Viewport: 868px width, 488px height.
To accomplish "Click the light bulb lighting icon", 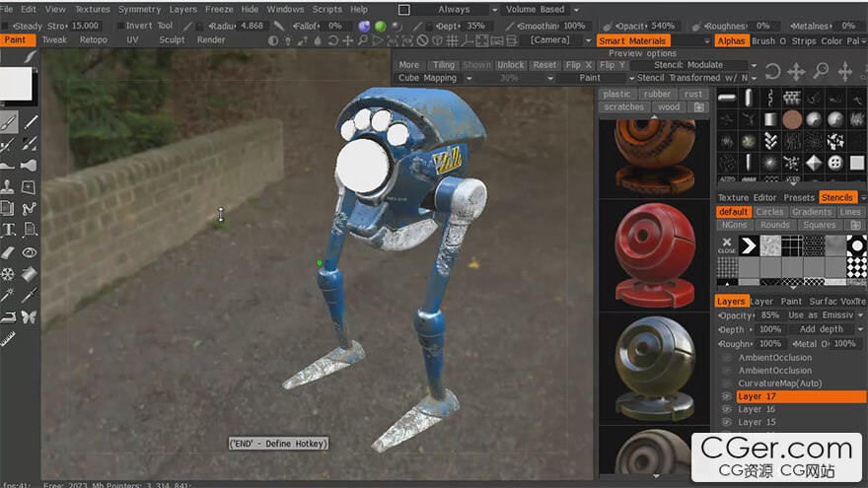I will [288, 40].
